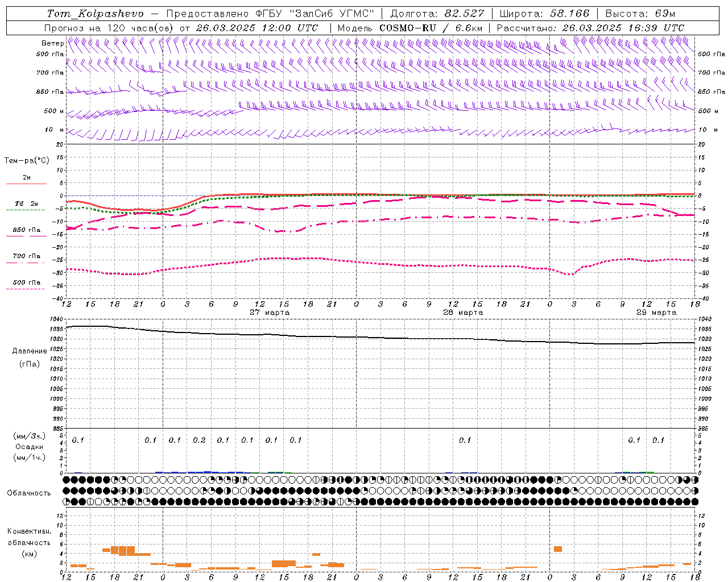Click the orange convective bar at 0h 29 марта
The height and width of the screenshot is (582, 728).
coord(558,549)
